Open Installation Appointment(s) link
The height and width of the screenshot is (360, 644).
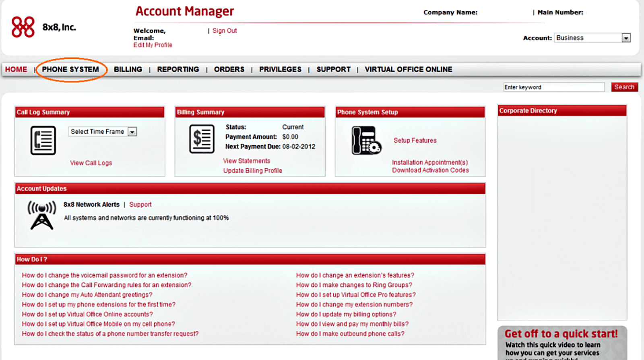click(430, 162)
